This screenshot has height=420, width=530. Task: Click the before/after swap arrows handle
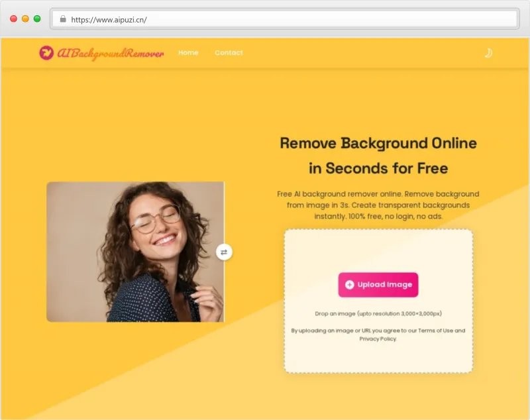(224, 252)
